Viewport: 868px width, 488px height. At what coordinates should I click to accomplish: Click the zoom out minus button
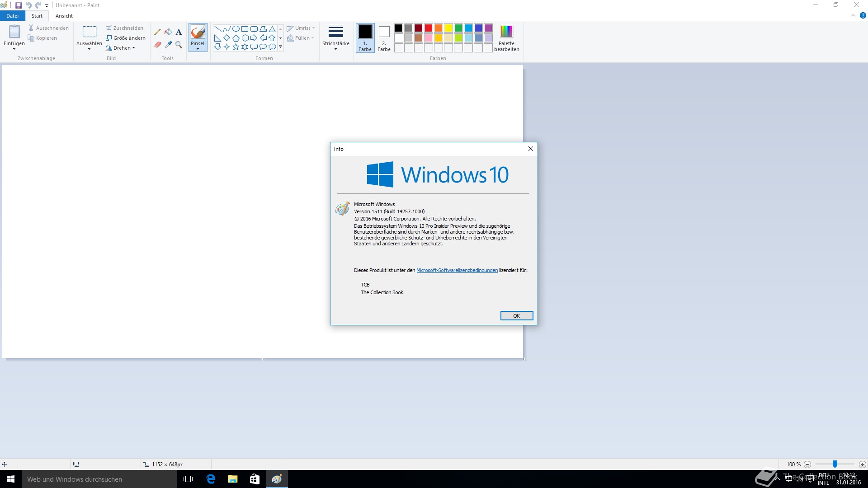[x=807, y=465]
